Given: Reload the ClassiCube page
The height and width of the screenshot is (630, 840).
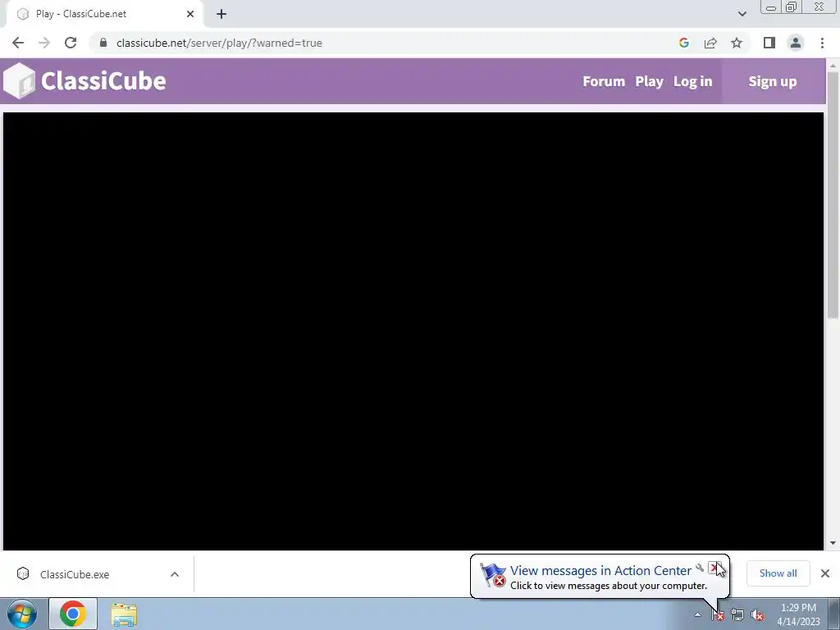Looking at the screenshot, I should coord(71,43).
